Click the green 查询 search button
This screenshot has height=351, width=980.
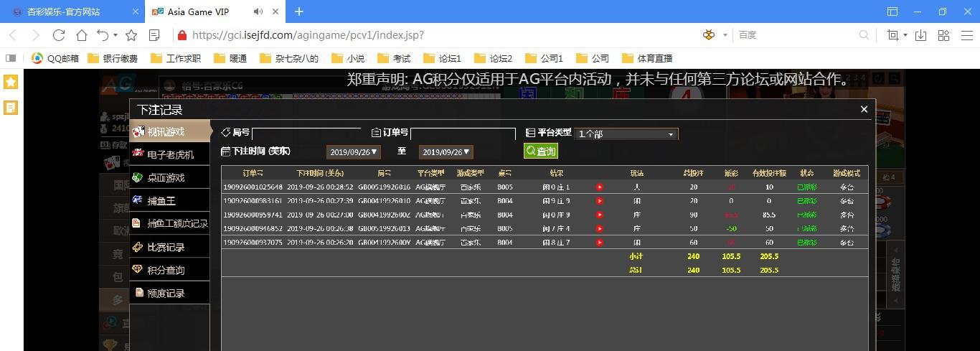click(540, 151)
